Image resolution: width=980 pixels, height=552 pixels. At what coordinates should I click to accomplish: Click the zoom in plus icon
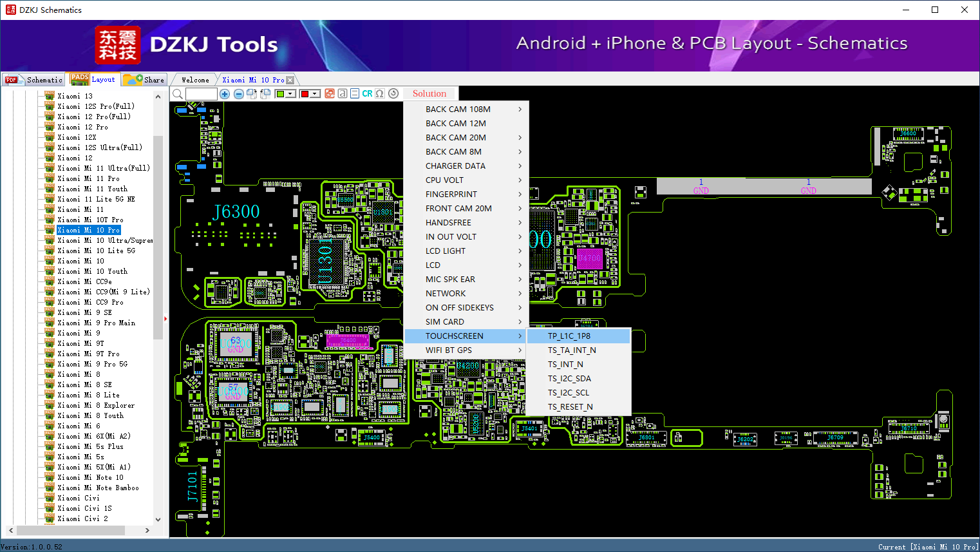tap(225, 94)
